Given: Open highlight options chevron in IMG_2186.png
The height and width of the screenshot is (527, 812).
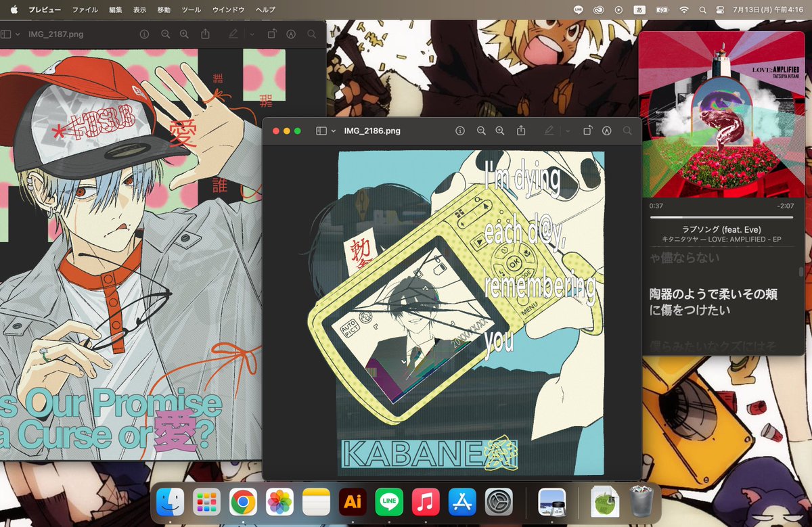Looking at the screenshot, I should pos(568,131).
